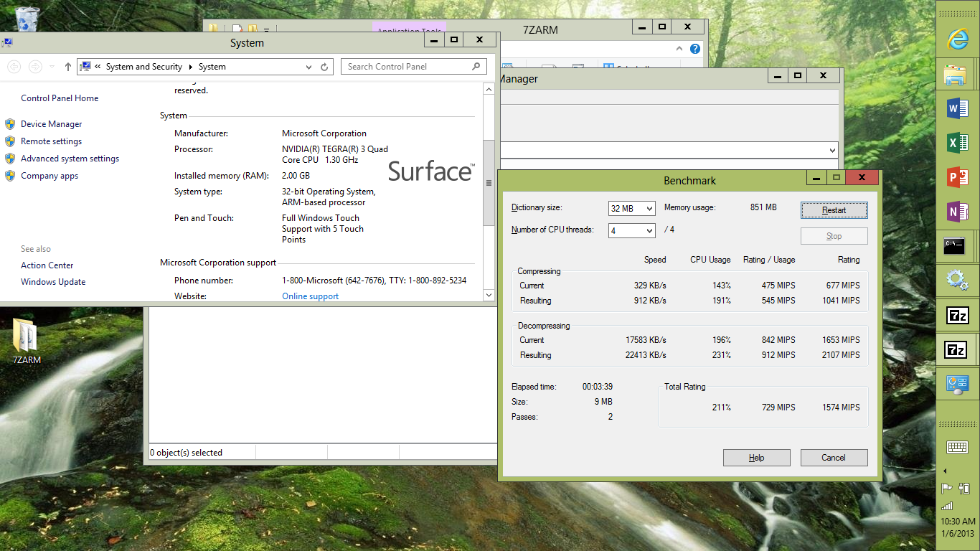Click the Elapsed time value 00:03:39

tap(598, 387)
